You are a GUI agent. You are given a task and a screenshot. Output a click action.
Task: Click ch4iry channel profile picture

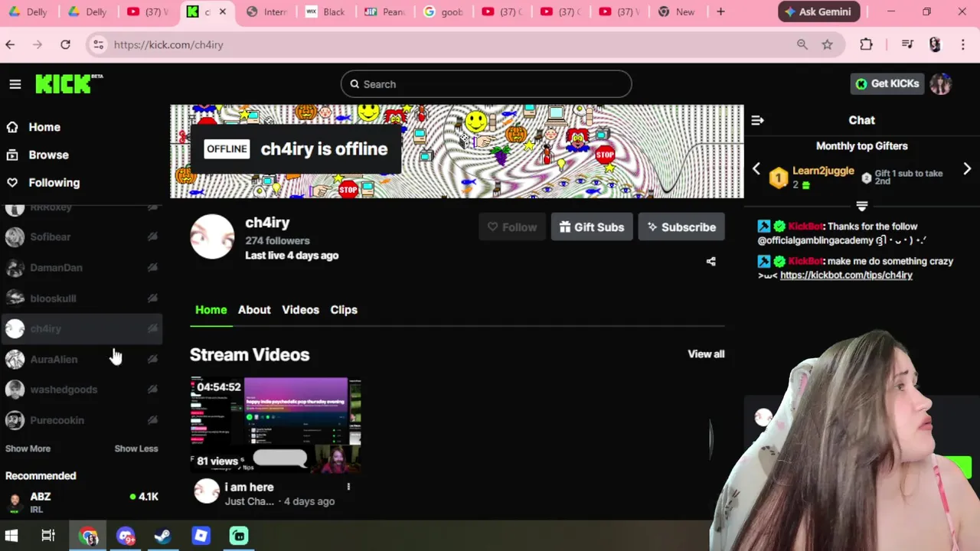(212, 236)
